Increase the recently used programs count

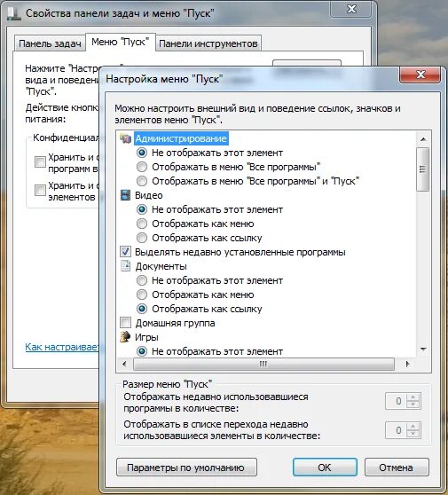coord(413,397)
